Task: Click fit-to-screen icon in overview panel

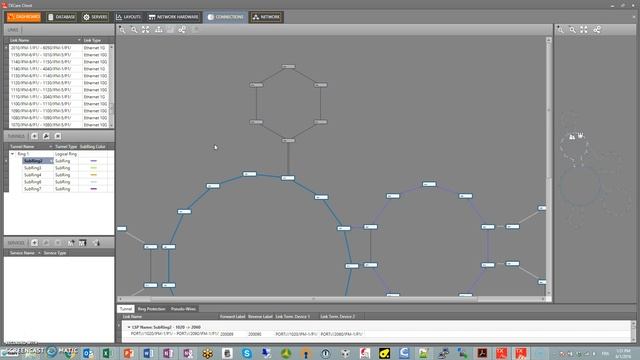Action: (x=584, y=29)
